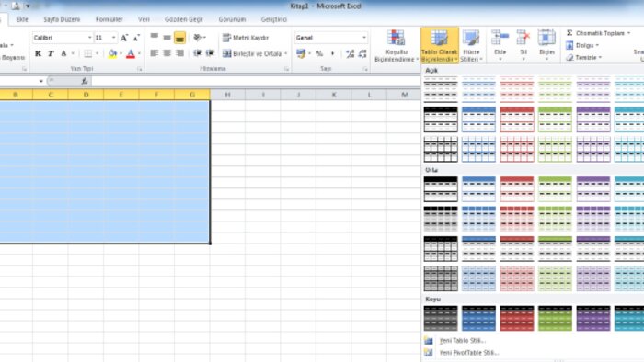Open the Gözden Geçir tab
This screenshot has height=362, width=644.
point(184,19)
